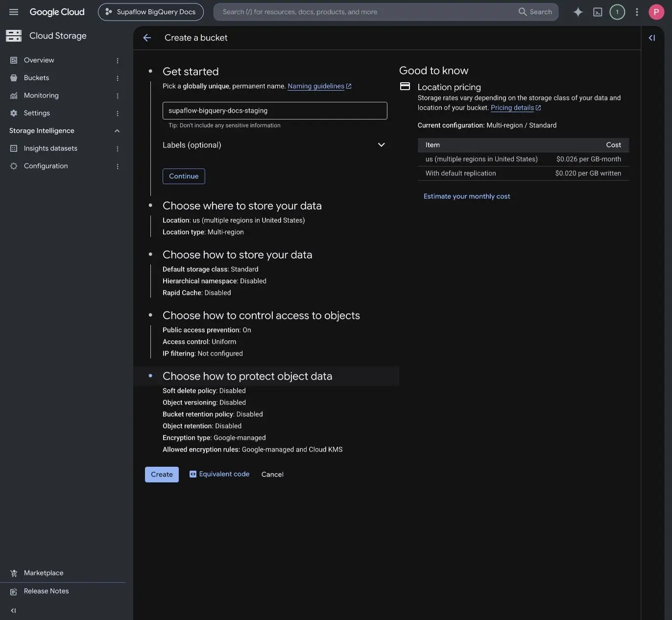Open more options for Monitoring
The height and width of the screenshot is (620, 672).
pos(118,95)
